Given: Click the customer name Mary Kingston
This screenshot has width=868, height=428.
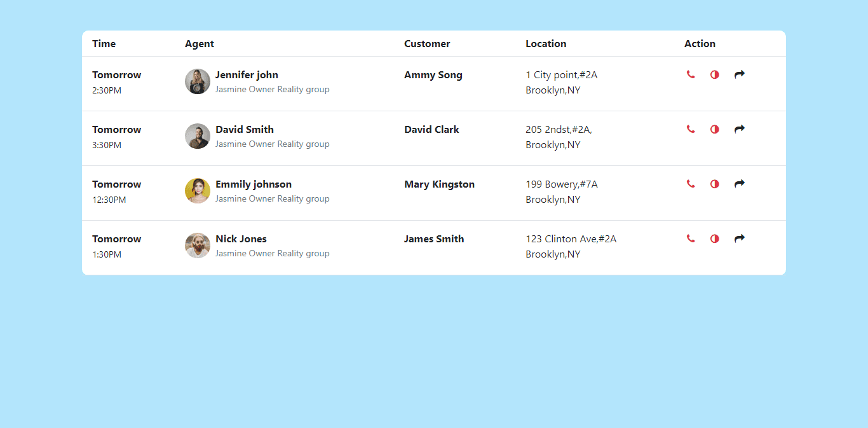Looking at the screenshot, I should 439,184.
